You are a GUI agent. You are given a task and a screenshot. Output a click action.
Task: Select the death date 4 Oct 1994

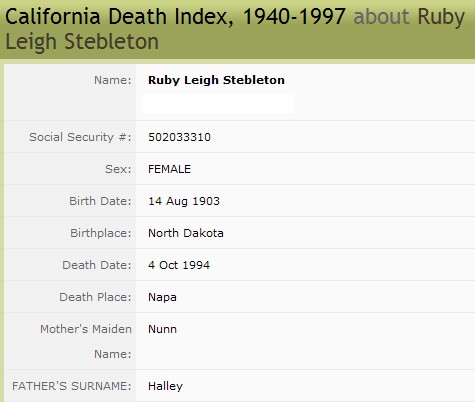click(x=179, y=265)
